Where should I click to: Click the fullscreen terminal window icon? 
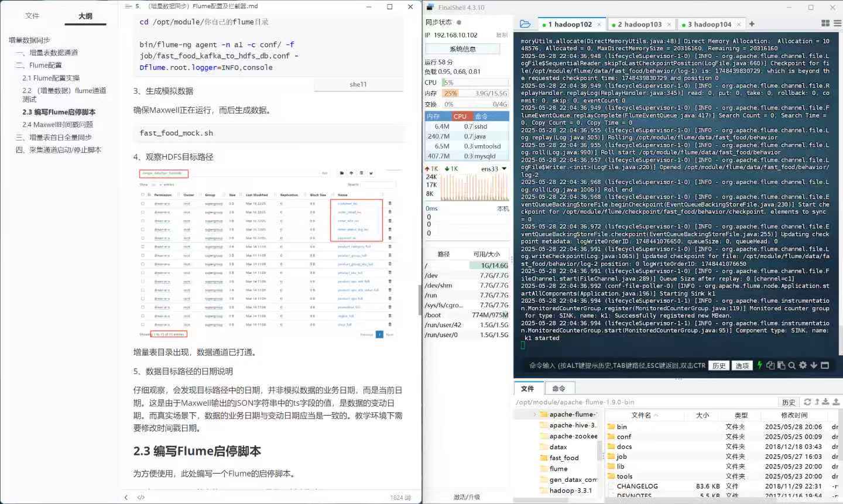(825, 365)
